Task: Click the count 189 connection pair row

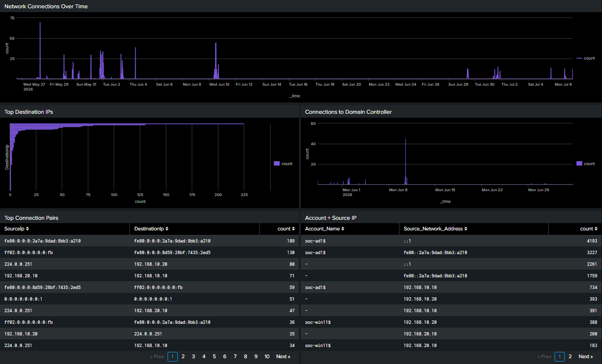Action: tap(150, 241)
